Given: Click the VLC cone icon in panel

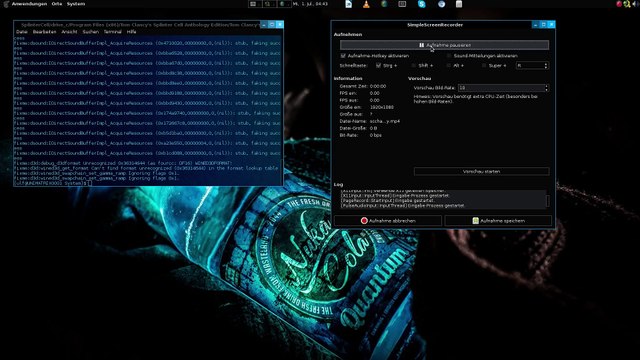Looking at the screenshot, I should pos(366,4).
